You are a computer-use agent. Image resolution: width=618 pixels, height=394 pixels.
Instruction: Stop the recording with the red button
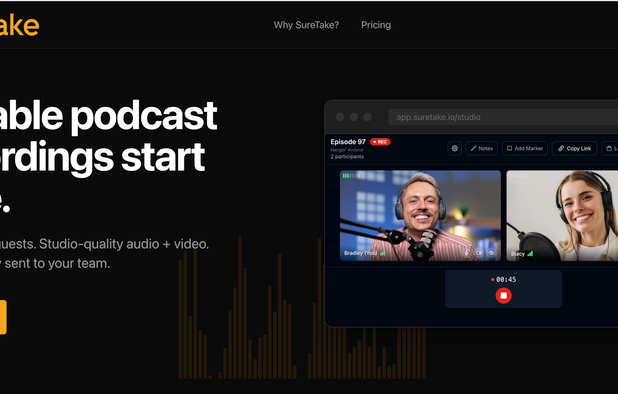pyautogui.click(x=503, y=296)
